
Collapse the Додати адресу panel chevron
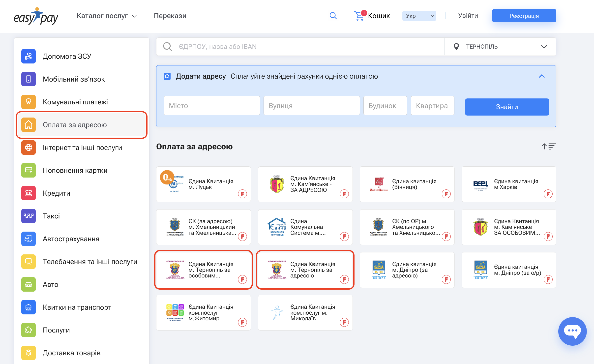[x=542, y=76]
